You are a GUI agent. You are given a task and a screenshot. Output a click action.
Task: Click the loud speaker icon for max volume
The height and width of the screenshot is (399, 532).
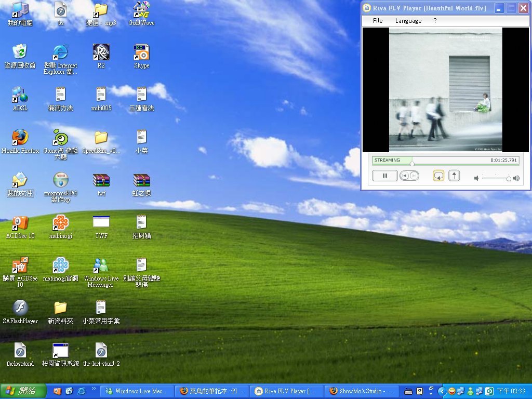pos(516,178)
